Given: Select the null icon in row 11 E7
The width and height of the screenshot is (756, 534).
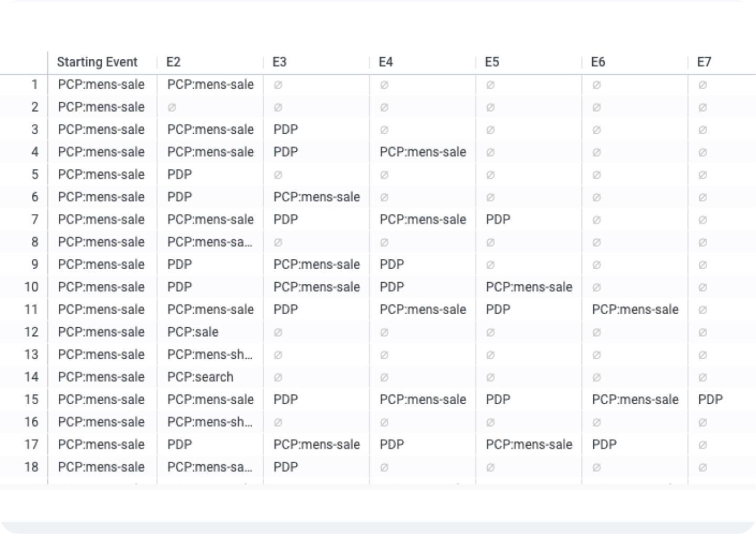Looking at the screenshot, I should click(x=702, y=310).
